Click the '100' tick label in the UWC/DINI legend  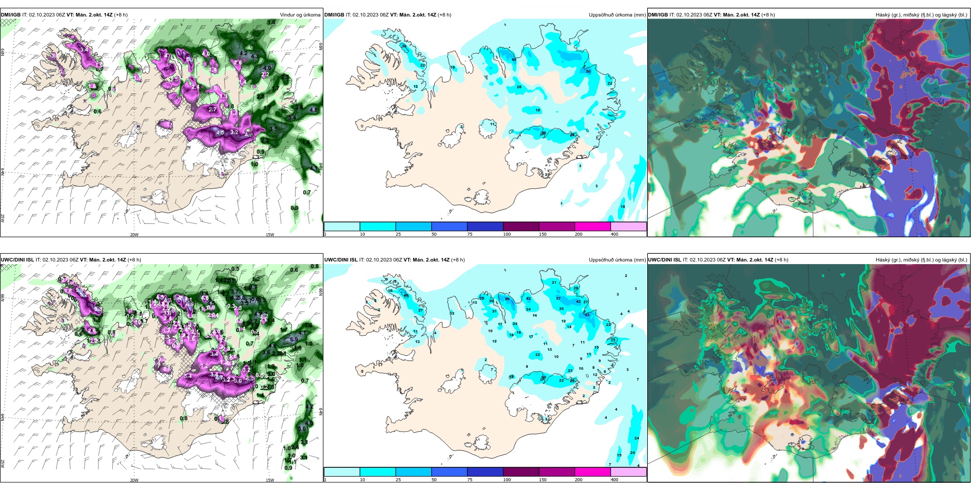click(x=507, y=480)
